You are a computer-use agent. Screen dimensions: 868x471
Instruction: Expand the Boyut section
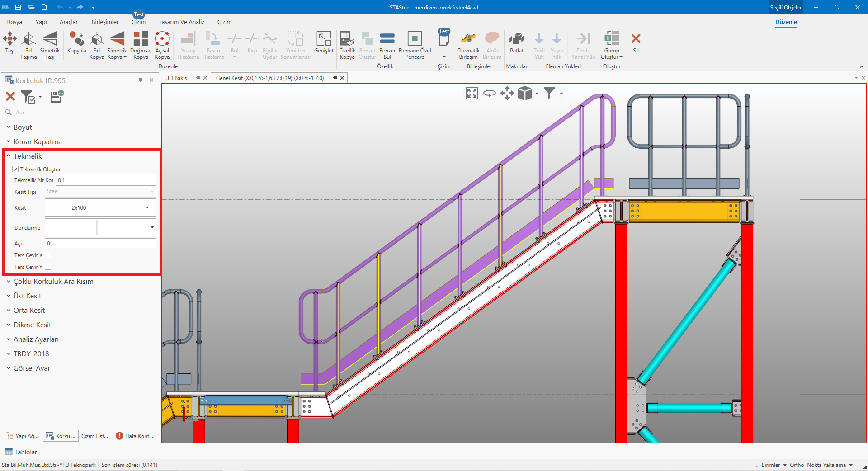click(23, 127)
